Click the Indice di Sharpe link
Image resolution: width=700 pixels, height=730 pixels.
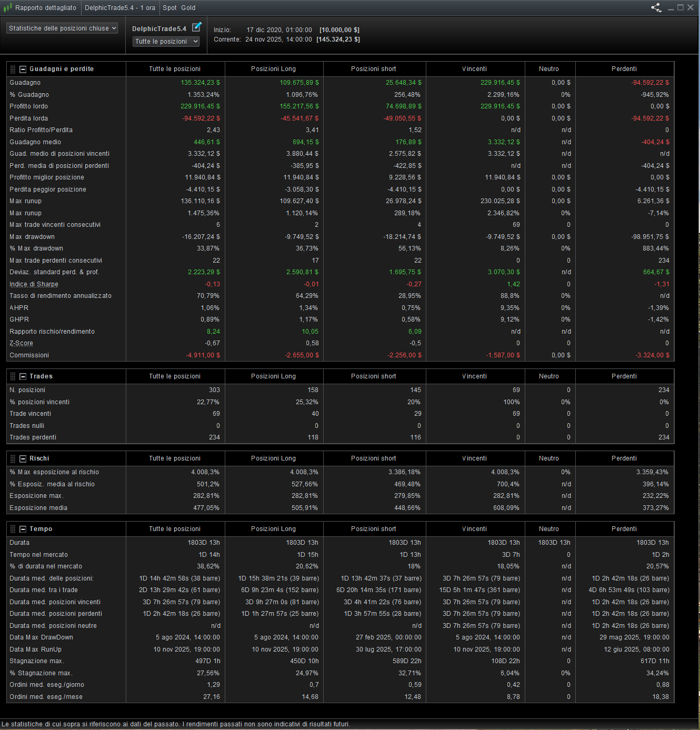34,284
